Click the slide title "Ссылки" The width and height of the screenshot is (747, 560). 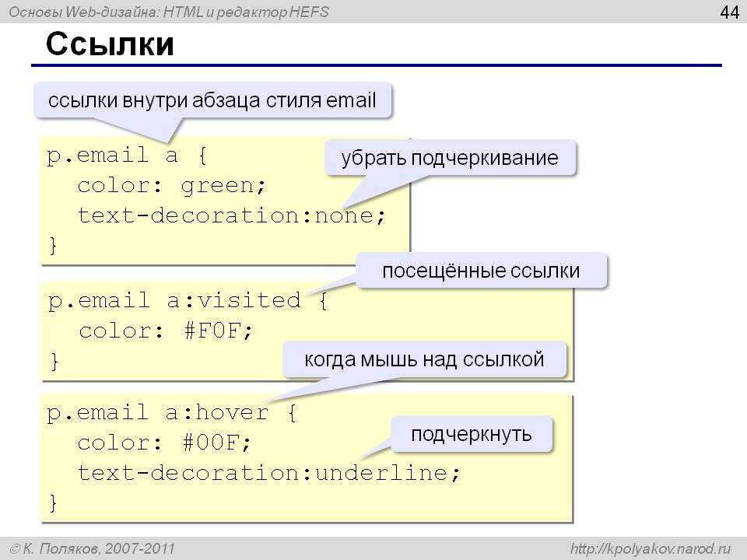click(x=110, y=44)
